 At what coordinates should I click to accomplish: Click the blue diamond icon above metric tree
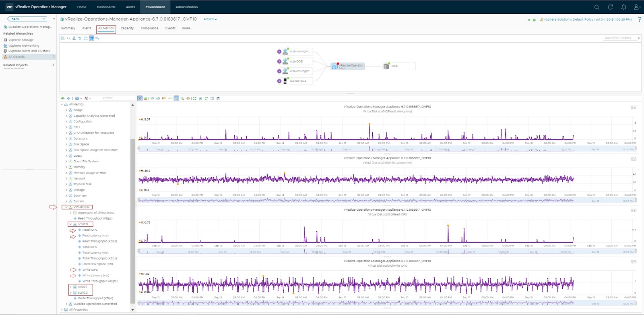tap(68, 98)
